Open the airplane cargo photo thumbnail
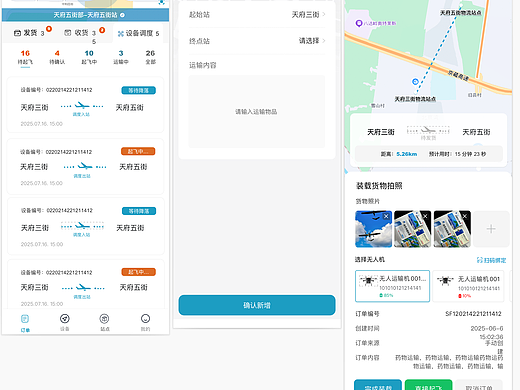520x390 pixels. pos(373,229)
